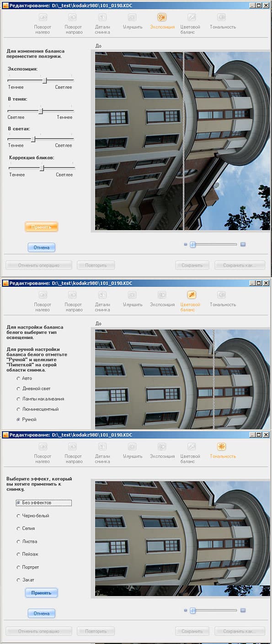Choose Дневной свет lighting type

18,389
